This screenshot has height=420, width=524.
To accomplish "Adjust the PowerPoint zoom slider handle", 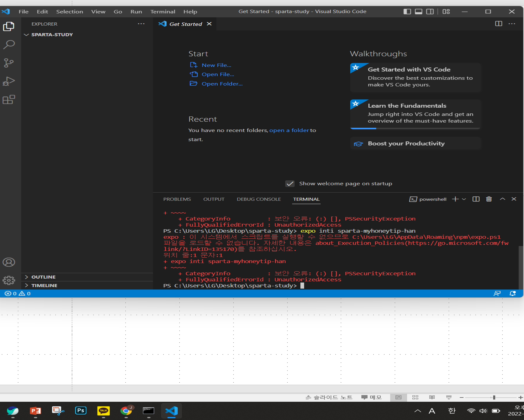I will click(494, 397).
